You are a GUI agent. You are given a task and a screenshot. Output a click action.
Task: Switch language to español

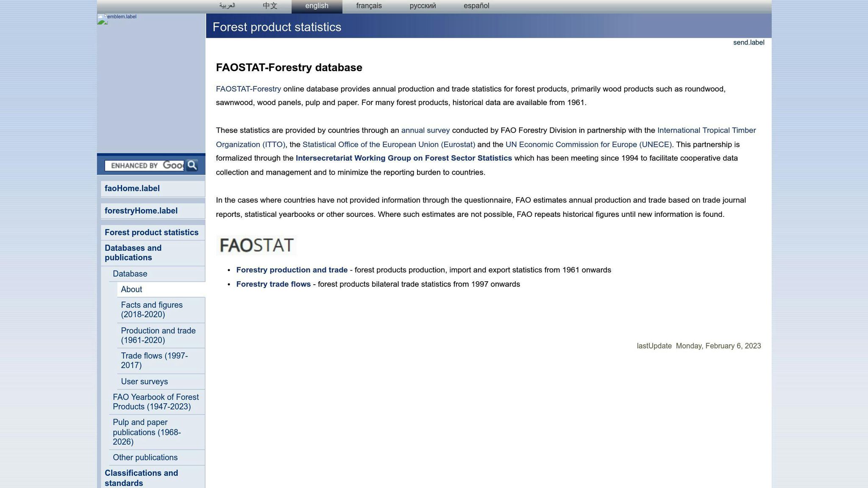(x=476, y=6)
